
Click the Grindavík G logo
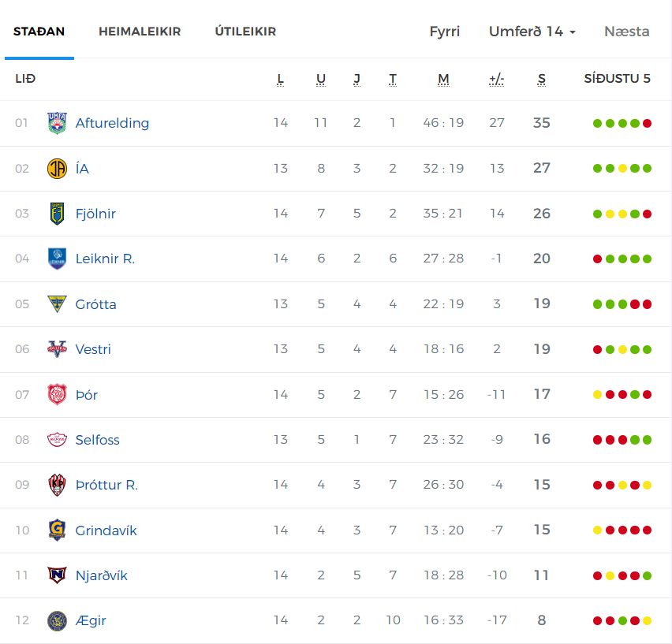pyautogui.click(x=57, y=530)
